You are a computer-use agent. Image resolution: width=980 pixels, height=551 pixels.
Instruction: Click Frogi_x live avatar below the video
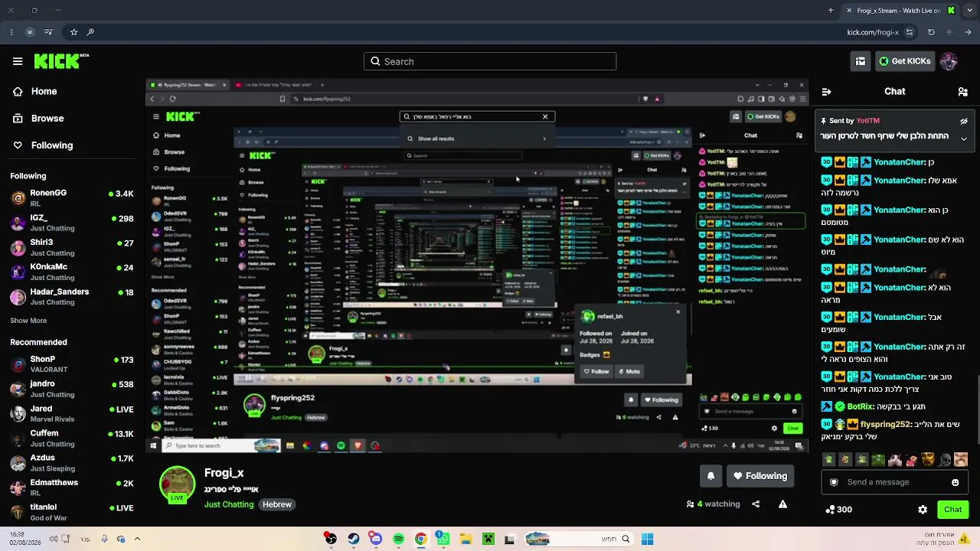coord(177,484)
